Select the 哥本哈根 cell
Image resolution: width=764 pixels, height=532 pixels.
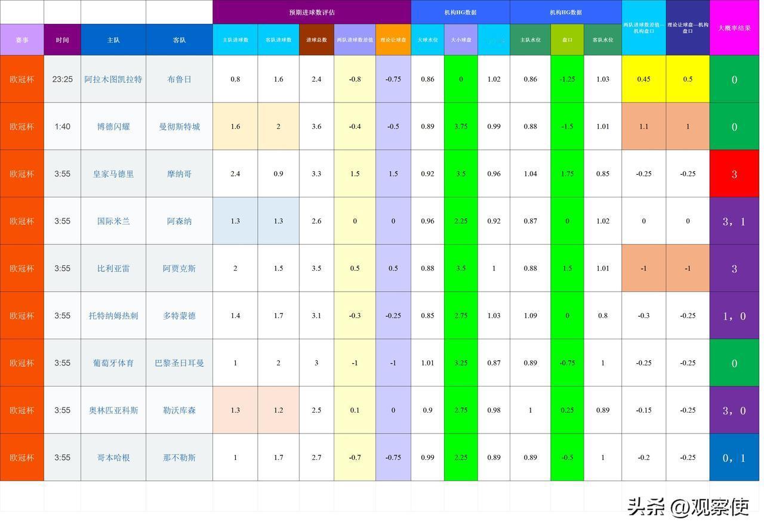(113, 457)
